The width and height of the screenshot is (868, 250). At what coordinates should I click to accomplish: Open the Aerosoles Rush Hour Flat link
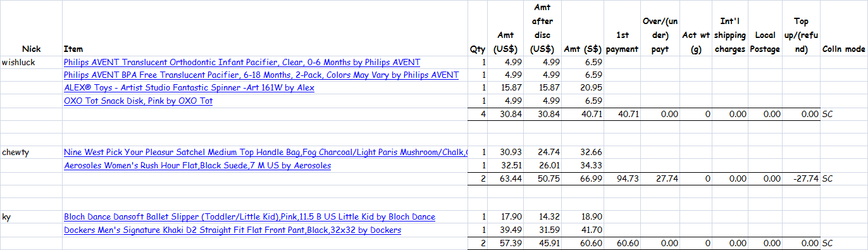pos(197,166)
